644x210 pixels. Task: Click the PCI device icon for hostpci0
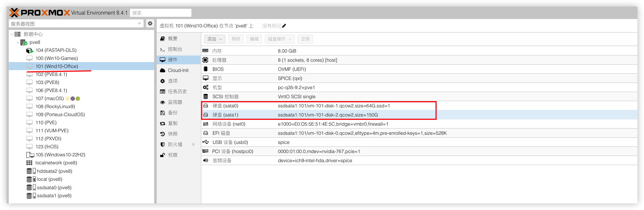(x=206, y=151)
